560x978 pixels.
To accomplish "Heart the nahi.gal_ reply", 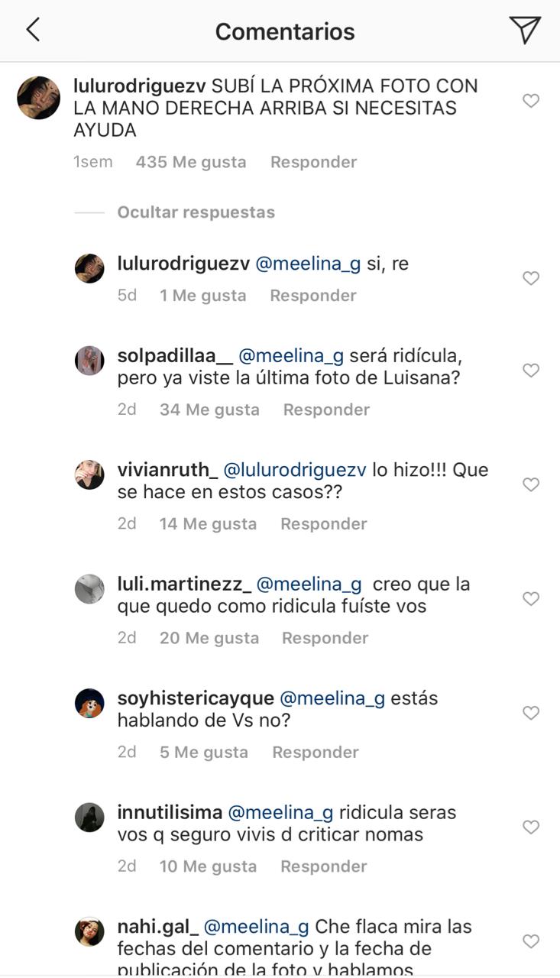I will click(530, 941).
